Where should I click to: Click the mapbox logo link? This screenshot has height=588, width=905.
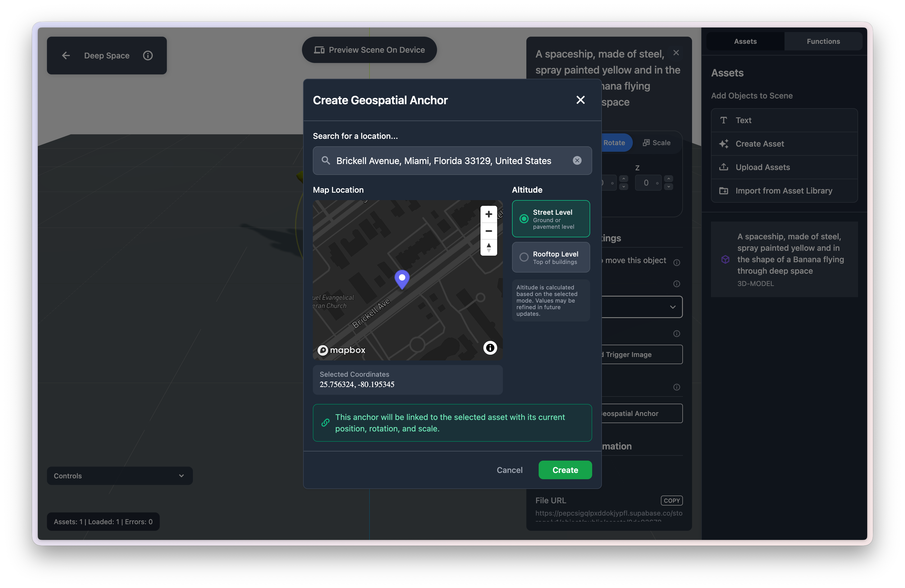(x=341, y=350)
